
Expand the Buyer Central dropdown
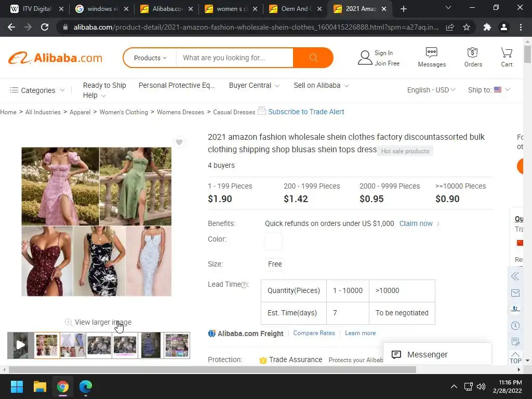tap(254, 86)
